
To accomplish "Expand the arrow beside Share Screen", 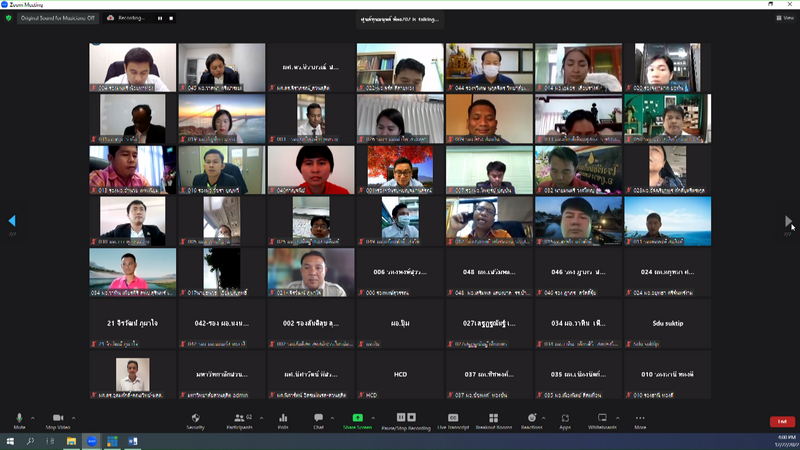I will click(x=373, y=418).
